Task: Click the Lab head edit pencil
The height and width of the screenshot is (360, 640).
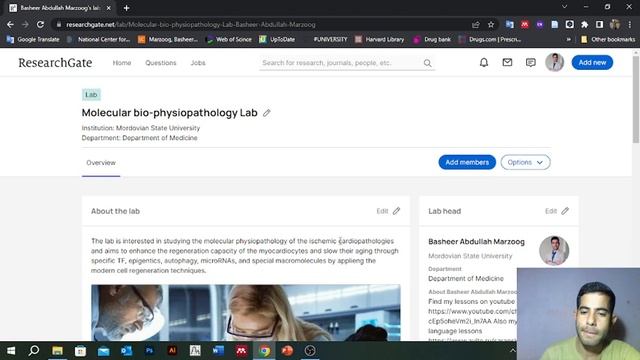Action: [565, 211]
